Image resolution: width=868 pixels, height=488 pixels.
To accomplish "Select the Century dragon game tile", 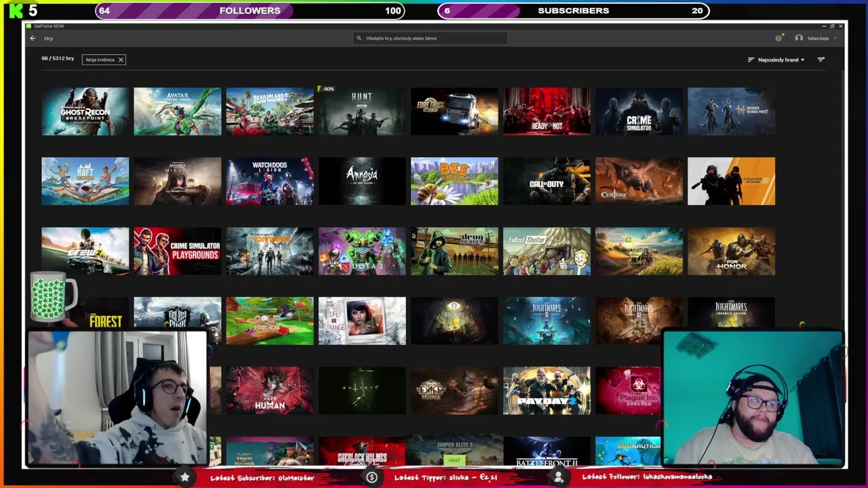I will (639, 181).
